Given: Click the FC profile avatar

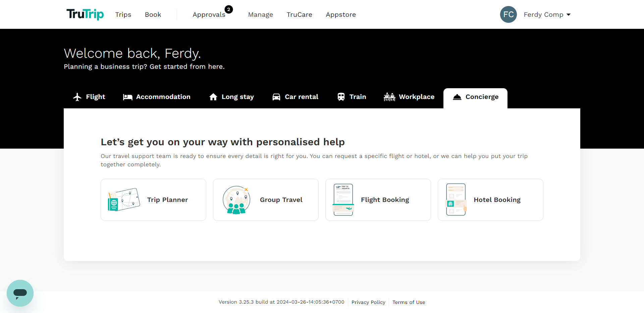Looking at the screenshot, I should [508, 14].
